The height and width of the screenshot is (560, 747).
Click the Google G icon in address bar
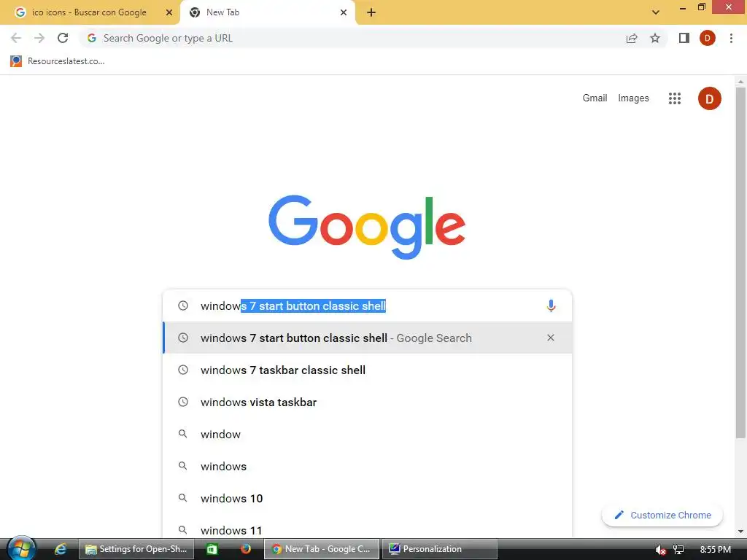click(x=92, y=38)
